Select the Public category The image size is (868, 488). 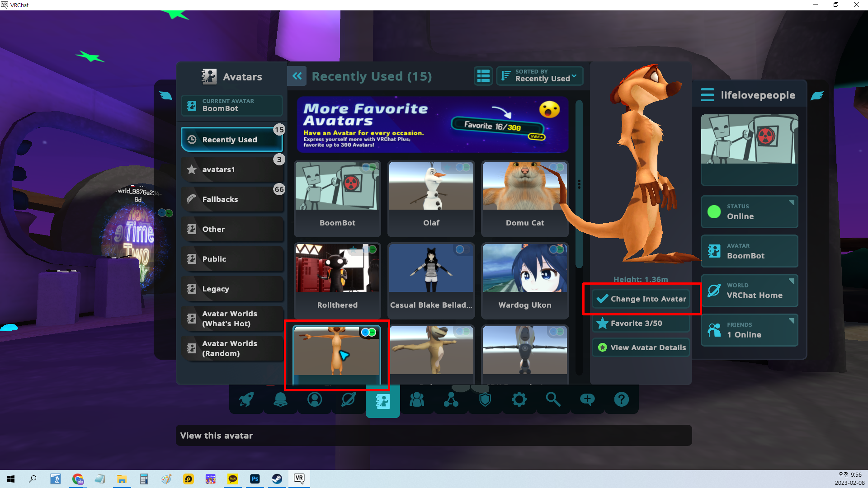[x=232, y=259]
